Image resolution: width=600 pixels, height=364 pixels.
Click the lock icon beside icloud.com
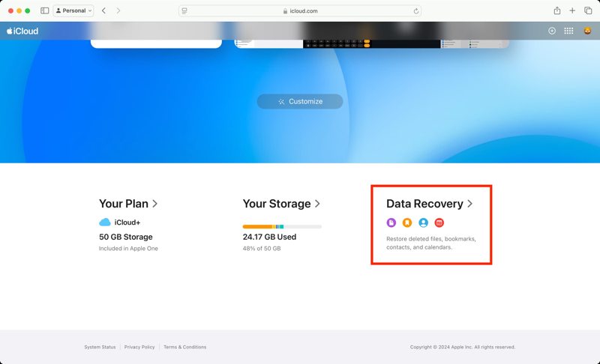coord(285,11)
